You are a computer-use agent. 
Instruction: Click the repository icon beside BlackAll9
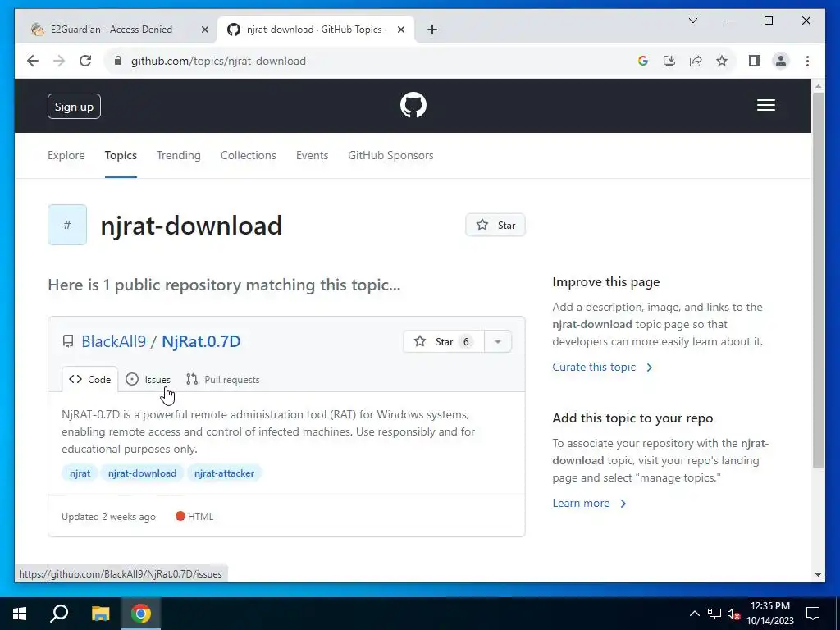coord(68,341)
